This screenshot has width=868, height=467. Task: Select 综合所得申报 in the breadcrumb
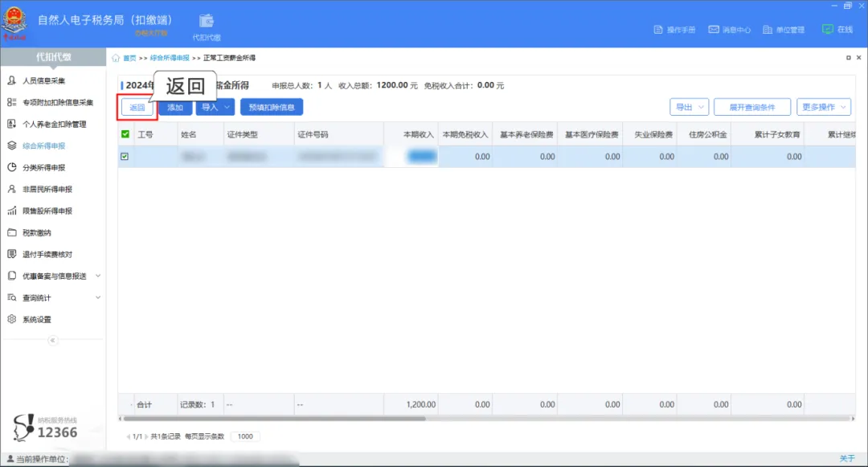(x=170, y=57)
